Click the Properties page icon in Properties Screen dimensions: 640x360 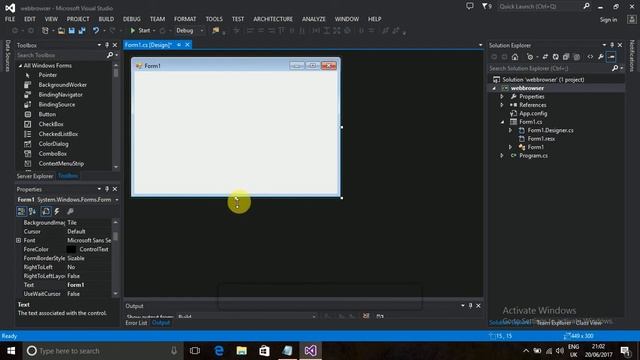(x=46, y=211)
